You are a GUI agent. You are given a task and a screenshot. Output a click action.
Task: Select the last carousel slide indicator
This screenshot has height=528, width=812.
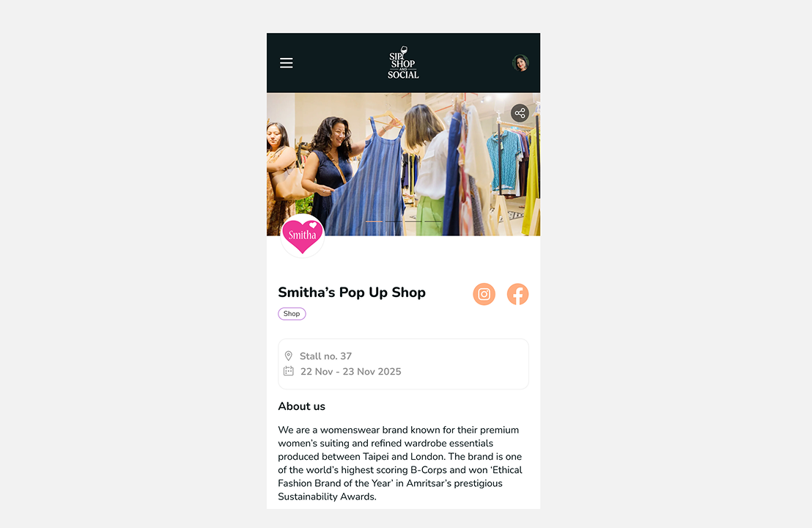(433, 221)
